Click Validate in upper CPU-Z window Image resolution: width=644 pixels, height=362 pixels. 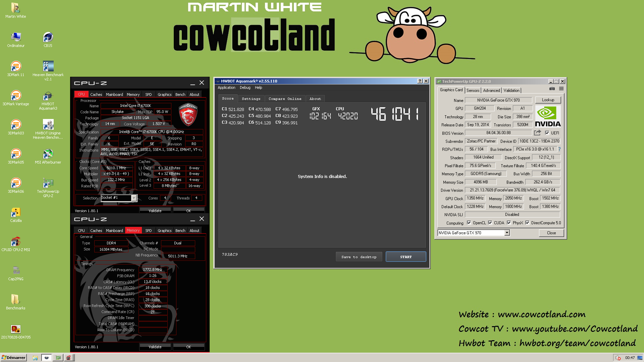tap(155, 210)
